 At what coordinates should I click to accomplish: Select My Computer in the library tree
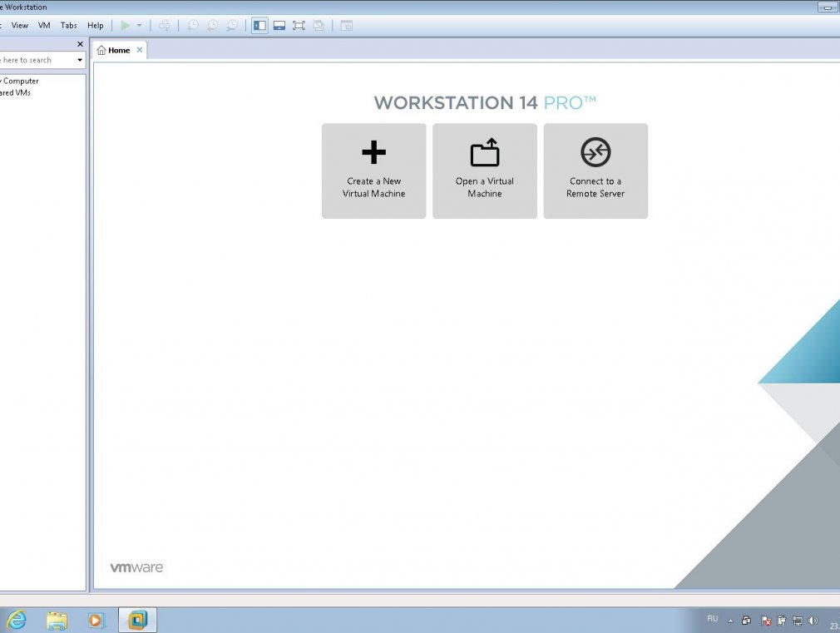click(20, 81)
